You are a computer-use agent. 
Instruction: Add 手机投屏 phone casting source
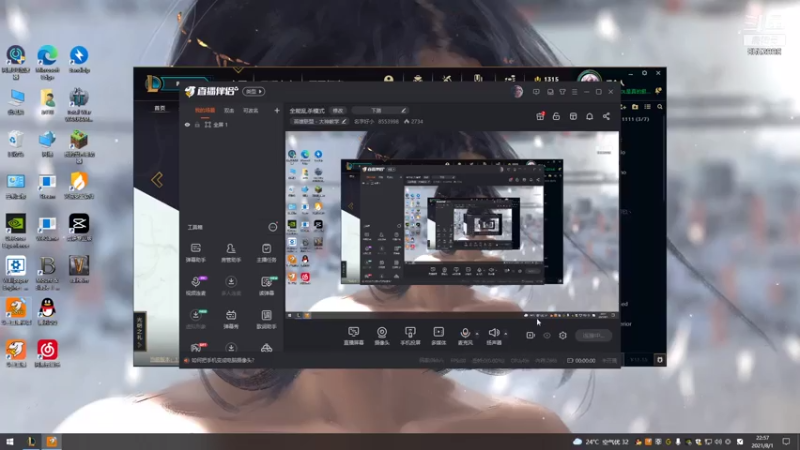pyautogui.click(x=410, y=336)
